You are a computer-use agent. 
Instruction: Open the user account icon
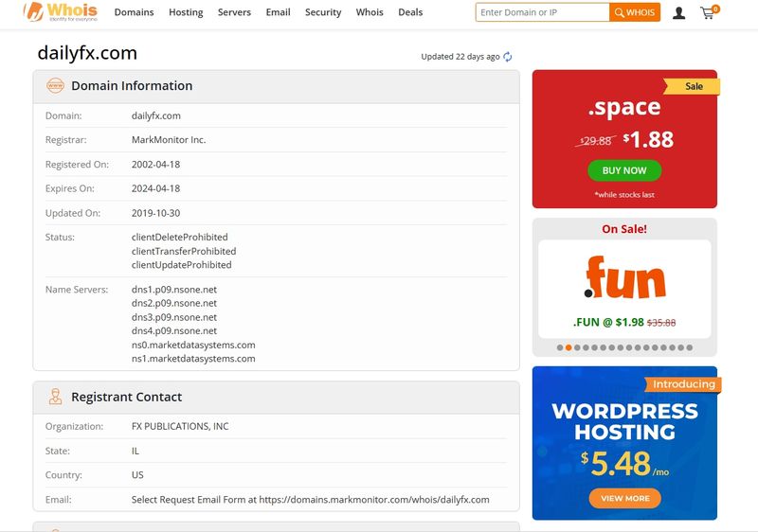coord(678,13)
